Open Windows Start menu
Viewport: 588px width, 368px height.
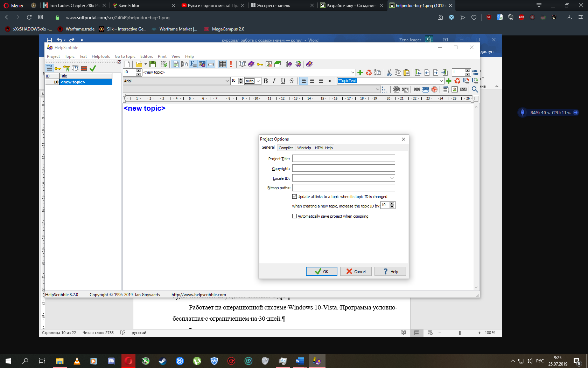(8, 361)
